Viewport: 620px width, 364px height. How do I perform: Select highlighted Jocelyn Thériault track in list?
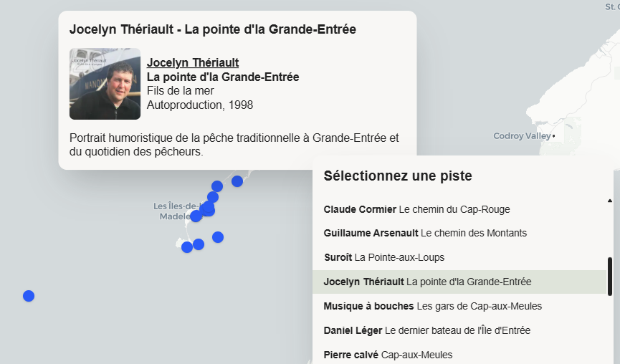point(459,282)
